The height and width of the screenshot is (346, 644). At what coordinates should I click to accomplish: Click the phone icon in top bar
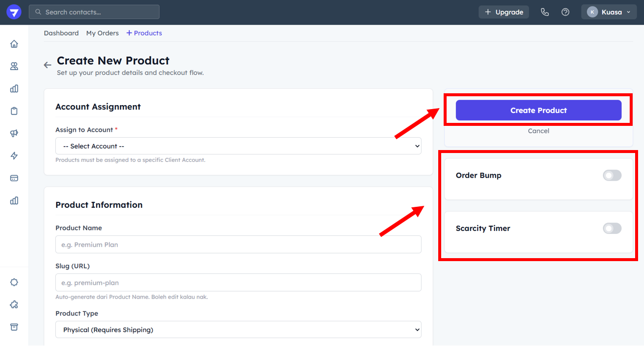pyautogui.click(x=545, y=12)
